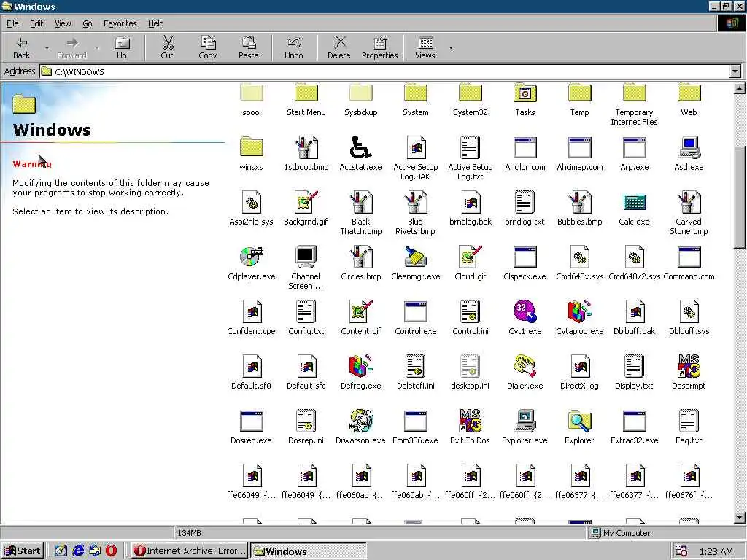The image size is (747, 560).
Task: Select the desktop.ini icon
Action: (x=470, y=366)
